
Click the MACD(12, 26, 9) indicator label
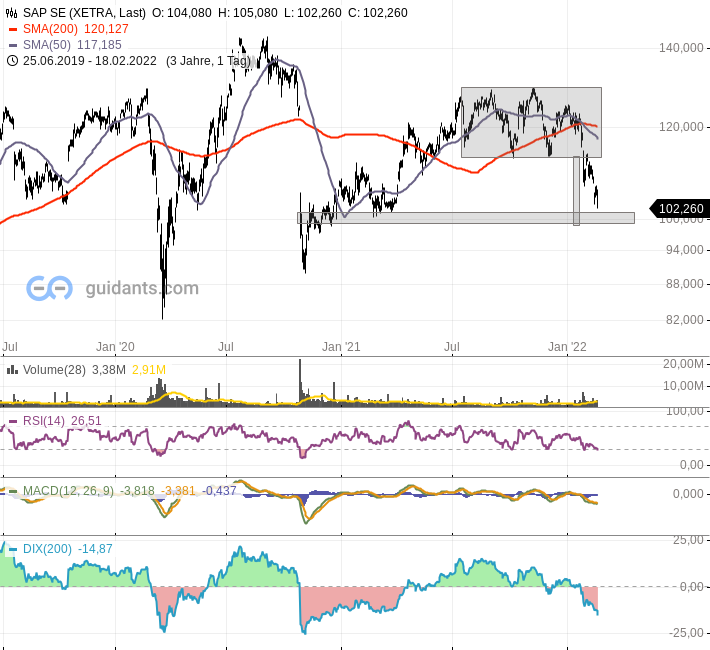point(68,491)
